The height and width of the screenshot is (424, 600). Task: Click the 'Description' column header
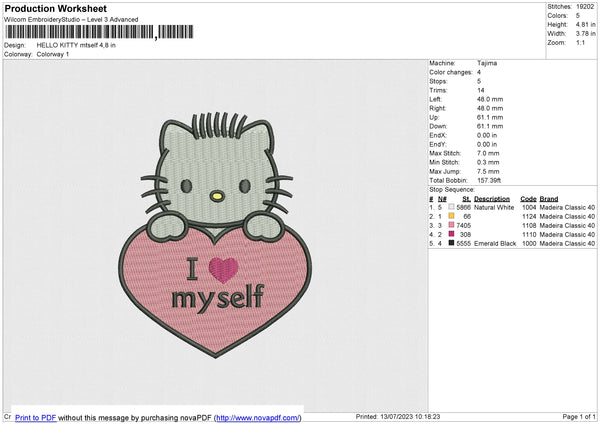(492, 199)
